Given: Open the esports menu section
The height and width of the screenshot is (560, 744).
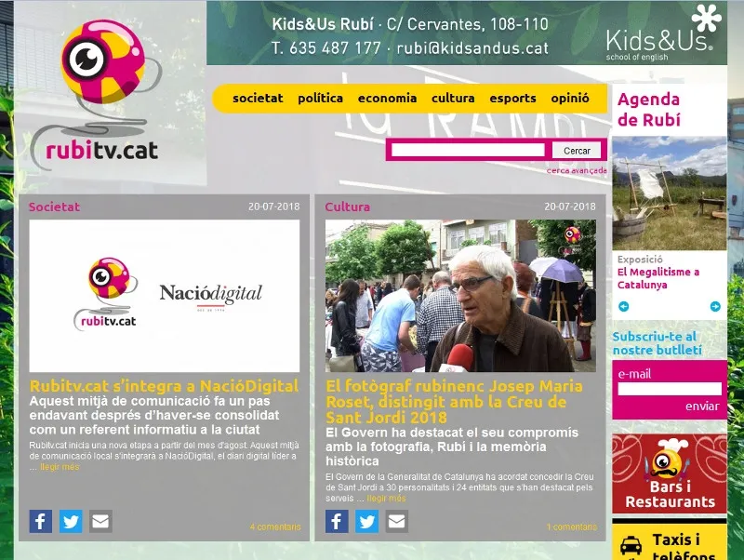Looking at the screenshot, I should [x=512, y=99].
